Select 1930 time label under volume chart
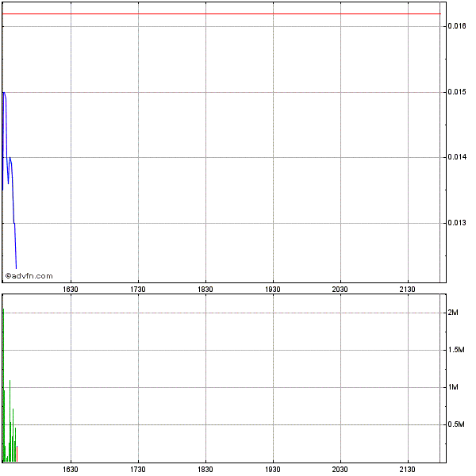This screenshot has height=476, width=476. [273, 470]
